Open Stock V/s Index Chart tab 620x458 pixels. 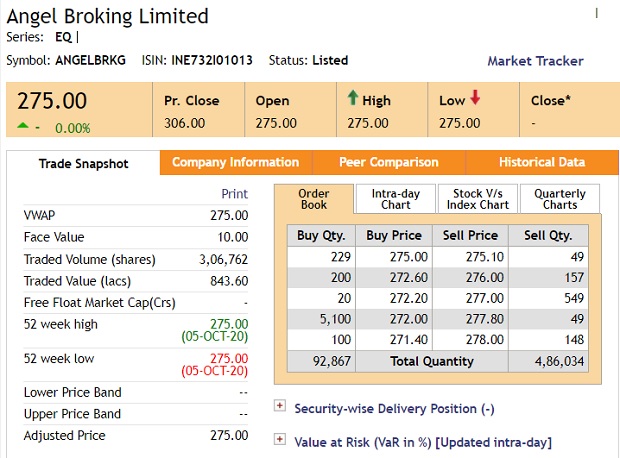(x=479, y=198)
